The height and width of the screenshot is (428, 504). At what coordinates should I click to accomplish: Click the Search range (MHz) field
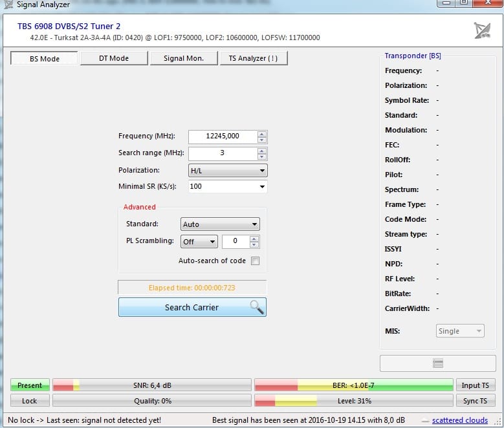(x=223, y=153)
